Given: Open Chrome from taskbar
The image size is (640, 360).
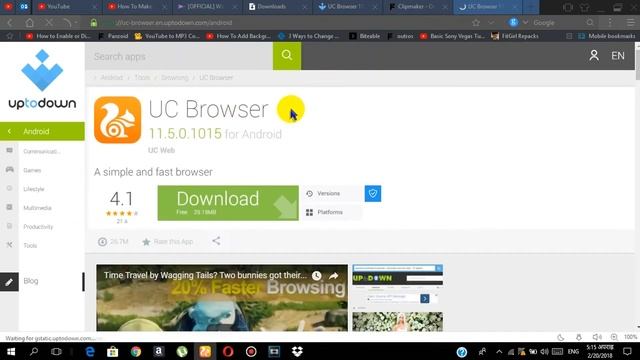Looking at the screenshot, I should point(136,351).
